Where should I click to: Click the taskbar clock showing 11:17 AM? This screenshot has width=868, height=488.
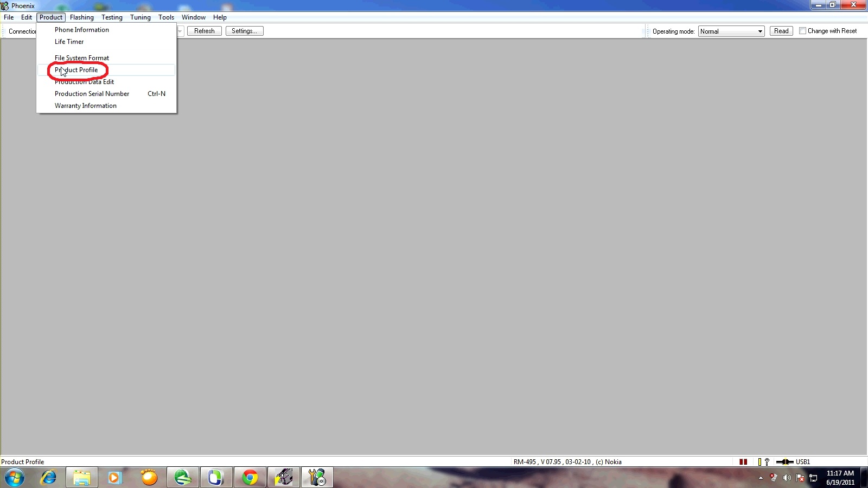[x=840, y=478]
